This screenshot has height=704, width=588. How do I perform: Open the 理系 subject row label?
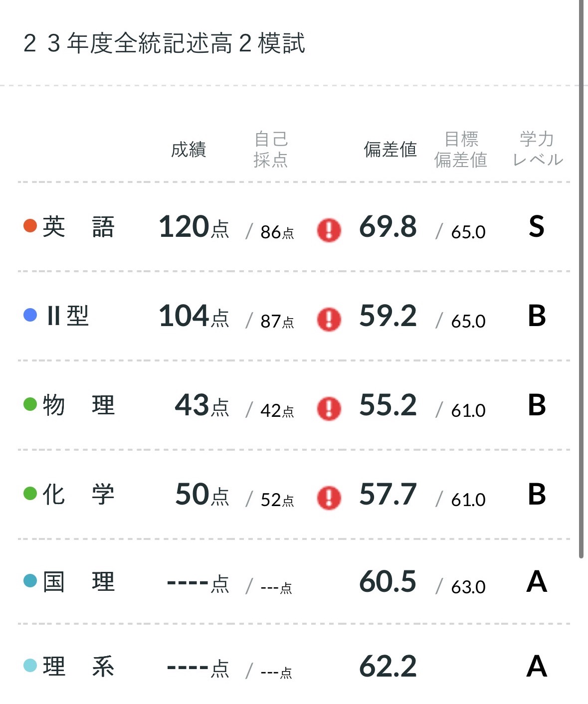(78, 667)
